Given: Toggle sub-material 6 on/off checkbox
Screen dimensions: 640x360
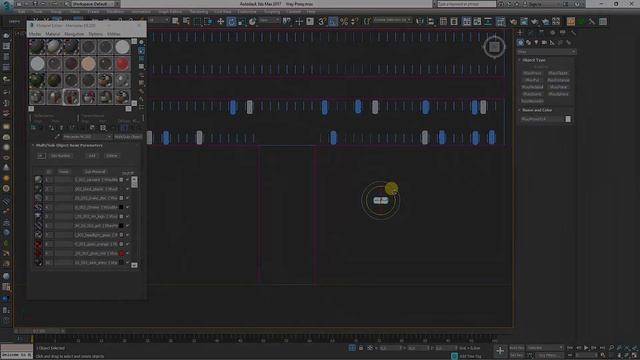Looking at the screenshot, I should [128, 226].
